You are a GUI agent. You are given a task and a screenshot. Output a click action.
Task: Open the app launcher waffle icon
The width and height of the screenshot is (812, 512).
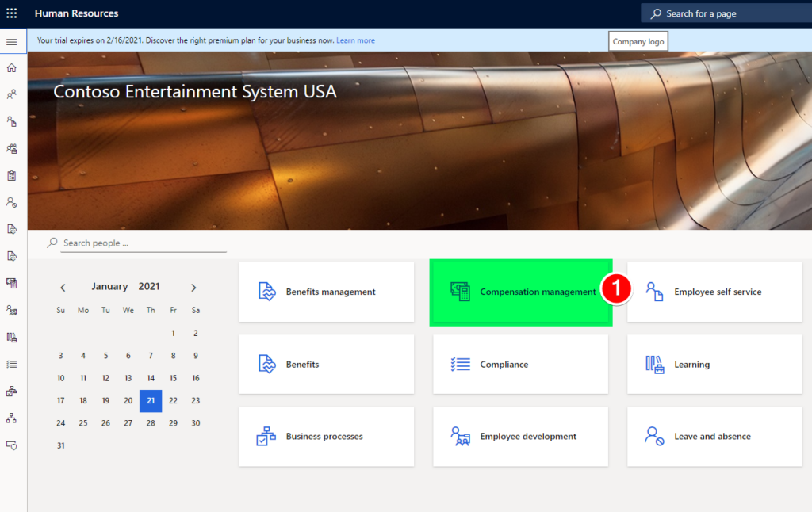point(11,13)
